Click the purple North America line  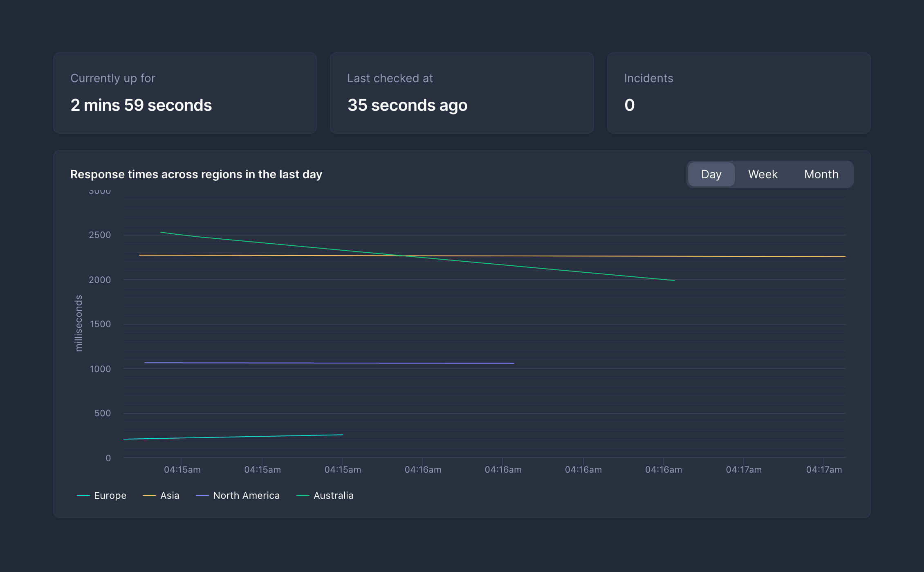(327, 363)
